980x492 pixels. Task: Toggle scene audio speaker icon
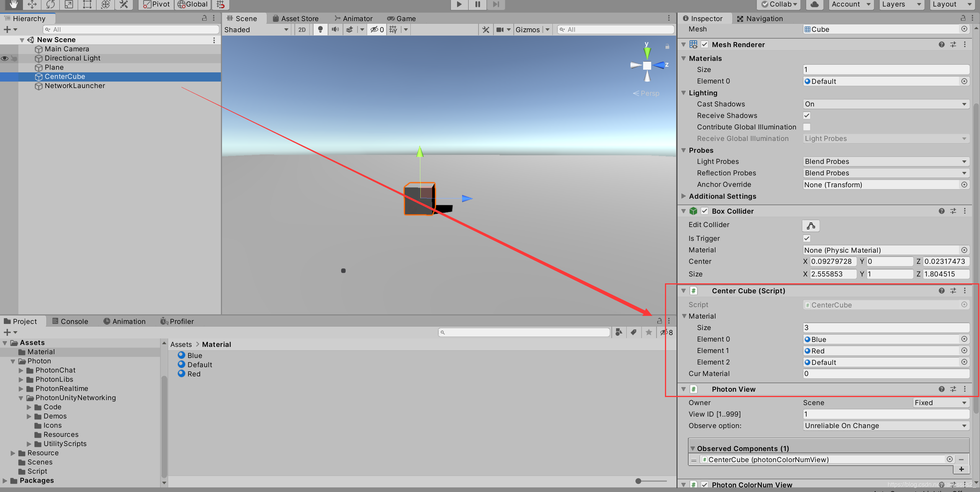point(335,29)
